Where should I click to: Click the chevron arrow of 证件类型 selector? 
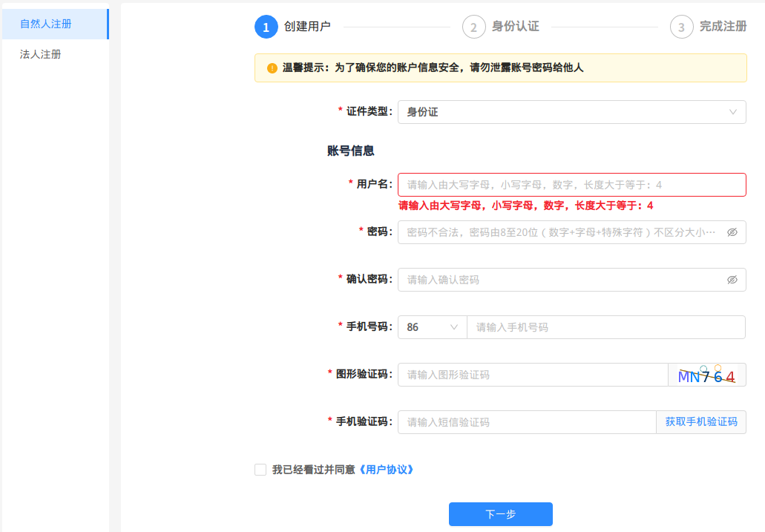click(x=733, y=112)
